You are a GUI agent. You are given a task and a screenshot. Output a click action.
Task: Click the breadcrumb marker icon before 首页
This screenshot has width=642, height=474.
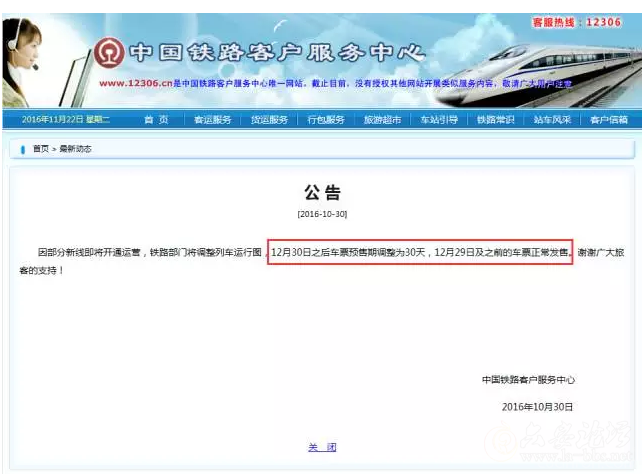[23, 149]
